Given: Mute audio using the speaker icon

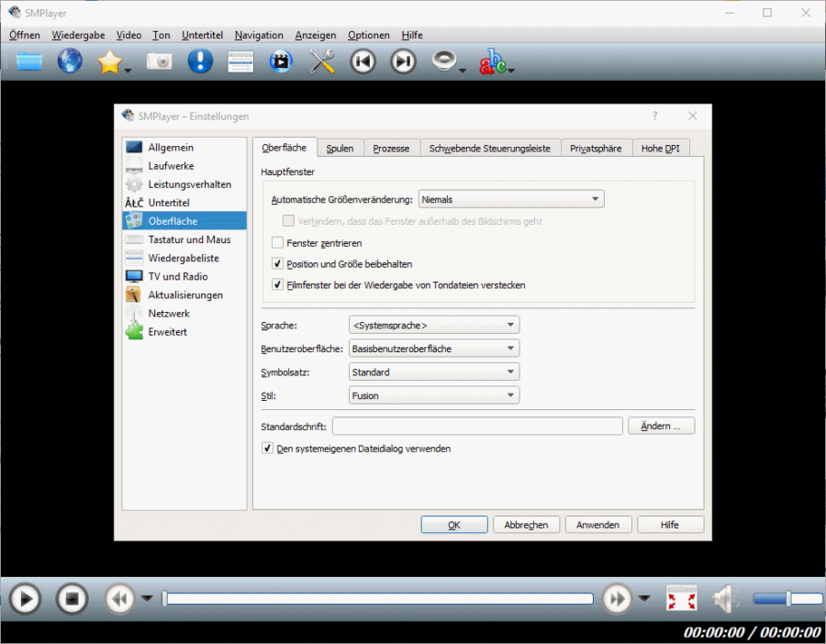Looking at the screenshot, I should (x=725, y=599).
